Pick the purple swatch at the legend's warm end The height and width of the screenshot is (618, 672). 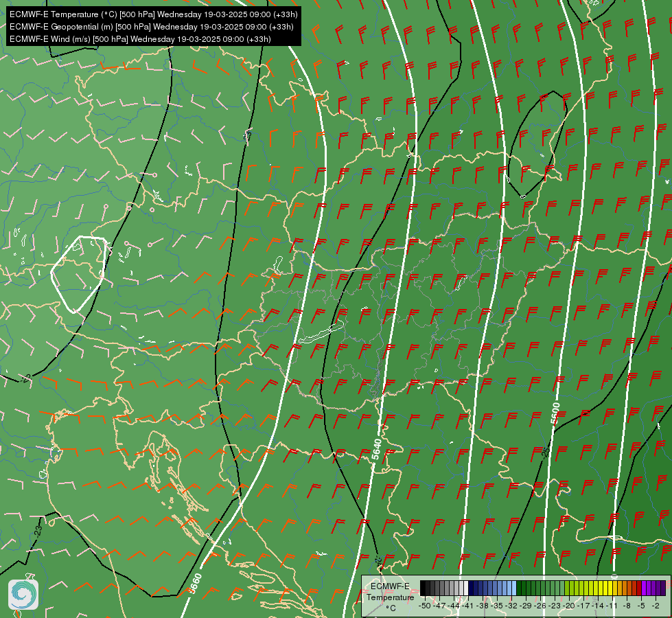[663, 588]
